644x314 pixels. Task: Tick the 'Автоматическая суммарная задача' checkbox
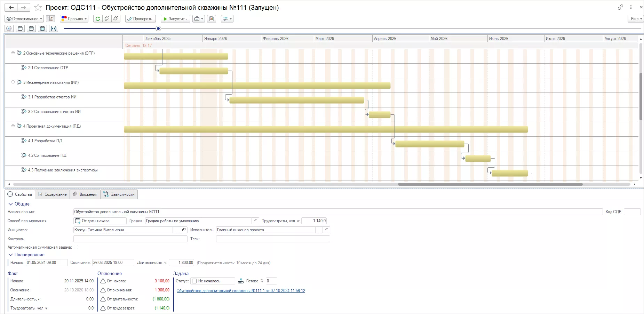pos(76,247)
